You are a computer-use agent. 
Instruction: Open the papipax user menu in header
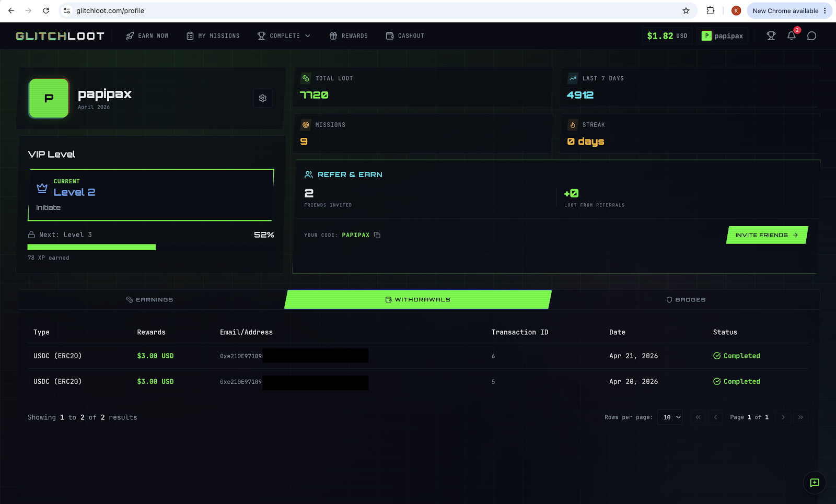click(722, 36)
